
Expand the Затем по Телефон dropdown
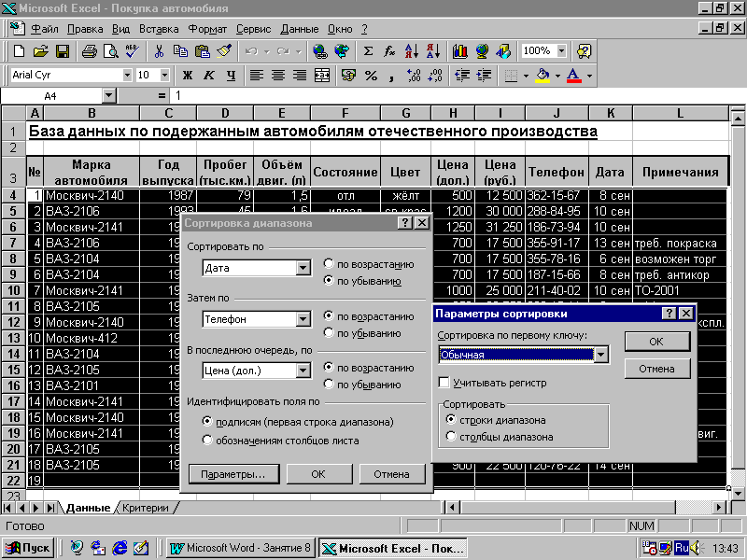point(303,319)
